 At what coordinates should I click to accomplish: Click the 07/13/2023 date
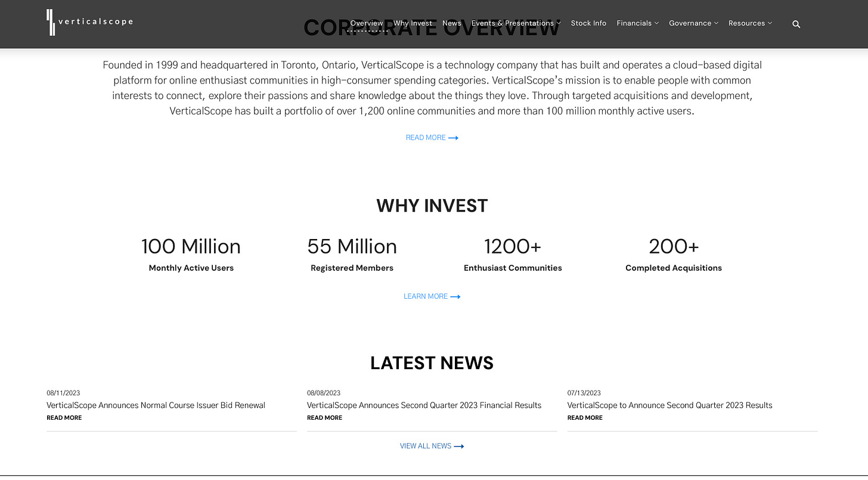click(x=584, y=393)
